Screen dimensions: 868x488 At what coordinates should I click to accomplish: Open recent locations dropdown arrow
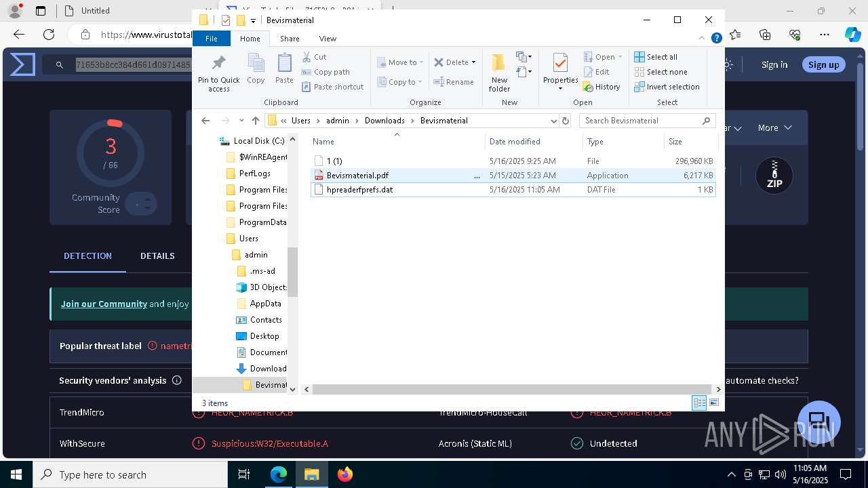[x=241, y=121]
